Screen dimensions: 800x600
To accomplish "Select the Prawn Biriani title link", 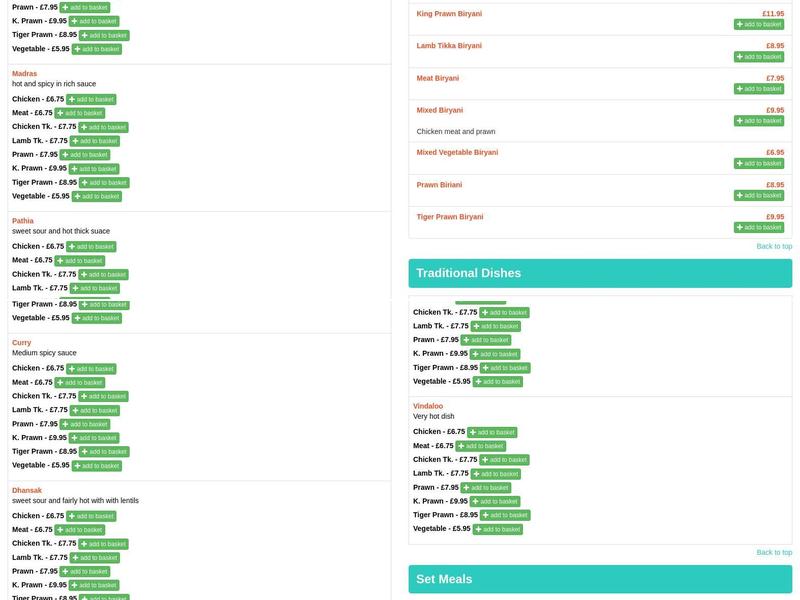I will 439,185.
